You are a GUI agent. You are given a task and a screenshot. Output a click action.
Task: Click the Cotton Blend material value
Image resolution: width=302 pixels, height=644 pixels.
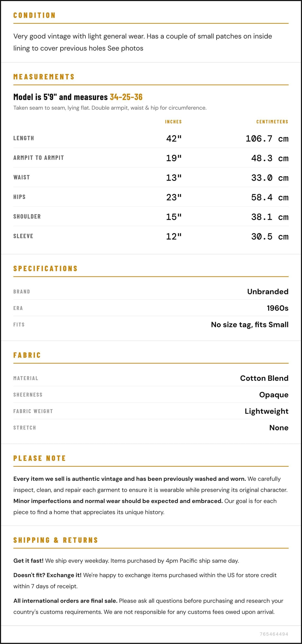pyautogui.click(x=264, y=378)
